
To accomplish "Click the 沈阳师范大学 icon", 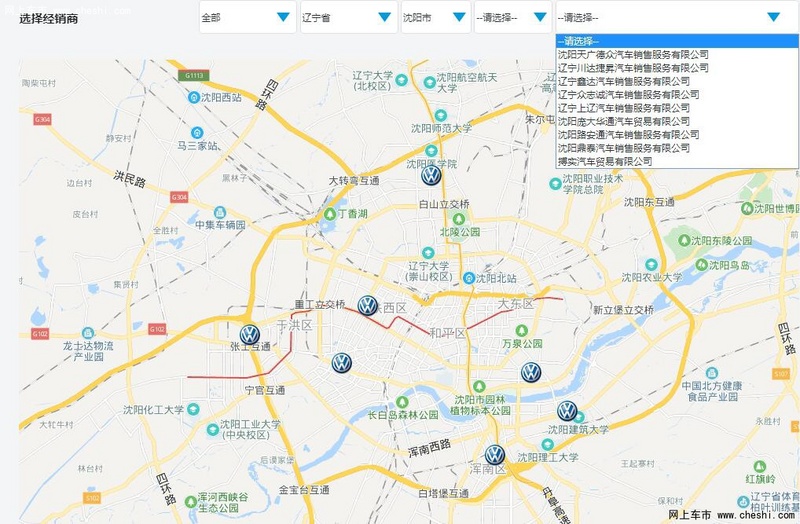I will pos(440,115).
